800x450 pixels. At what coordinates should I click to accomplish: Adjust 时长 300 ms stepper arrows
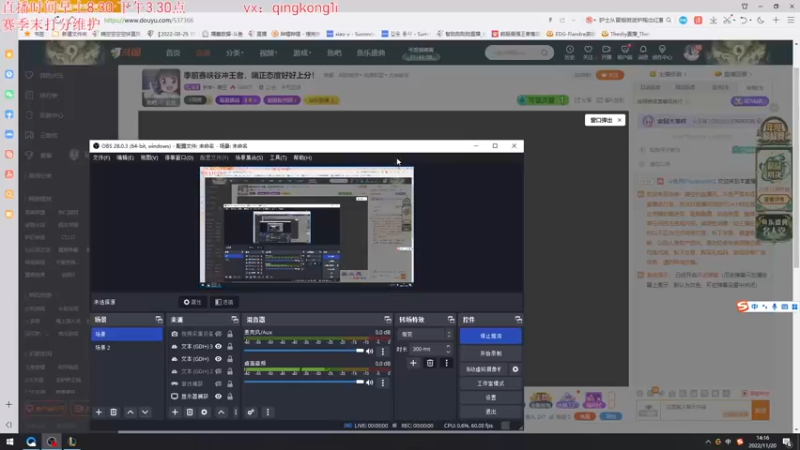click(448, 349)
